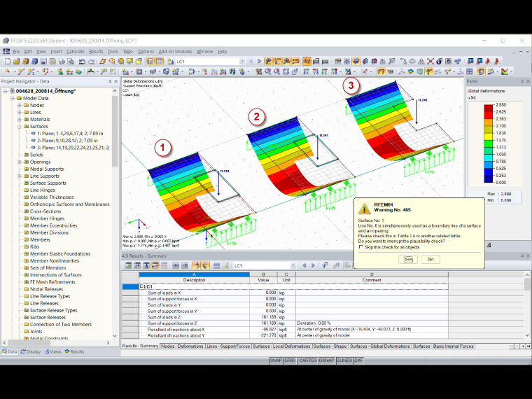Open the Results menu

click(x=96, y=52)
